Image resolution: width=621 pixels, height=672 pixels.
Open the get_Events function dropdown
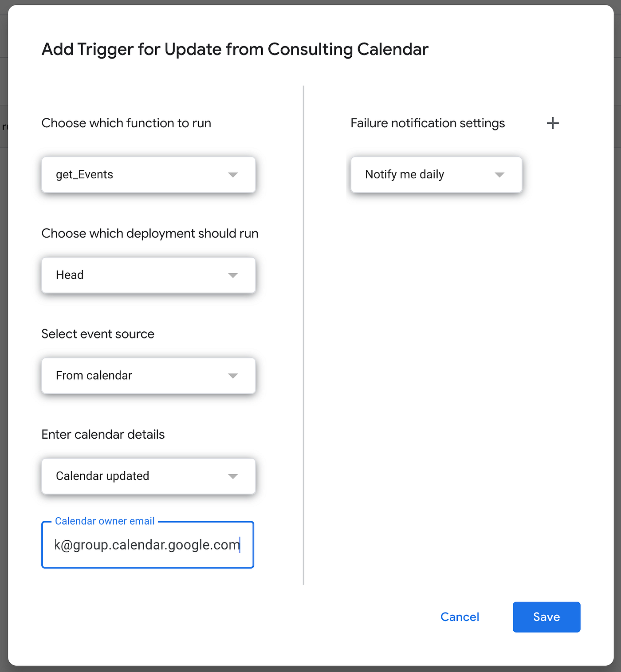[x=149, y=174]
